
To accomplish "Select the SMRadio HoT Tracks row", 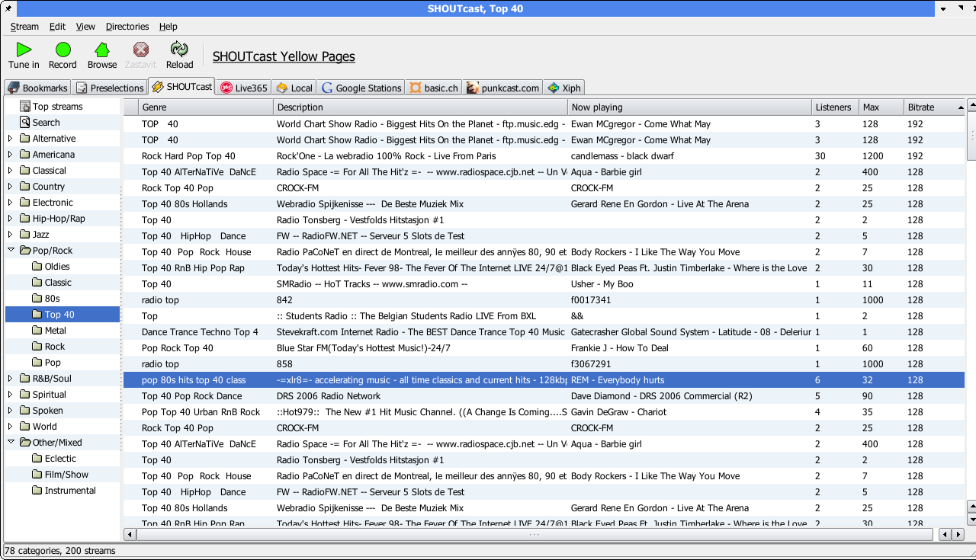I will click(x=544, y=284).
